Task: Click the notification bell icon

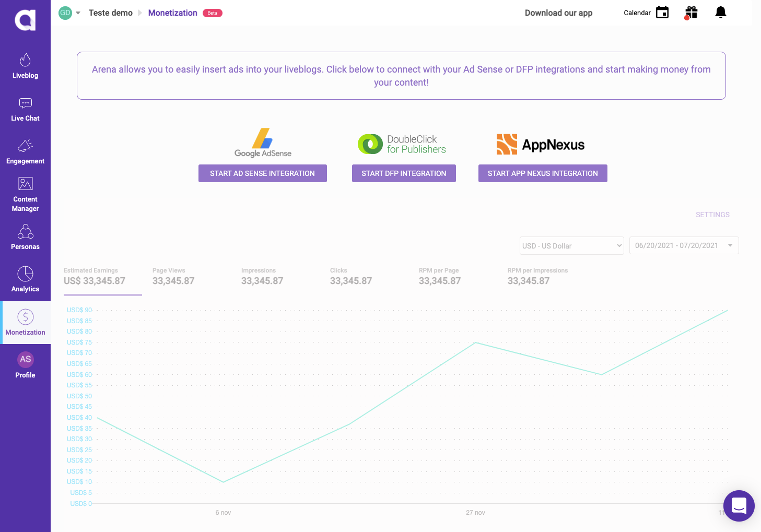Action: 720,13
